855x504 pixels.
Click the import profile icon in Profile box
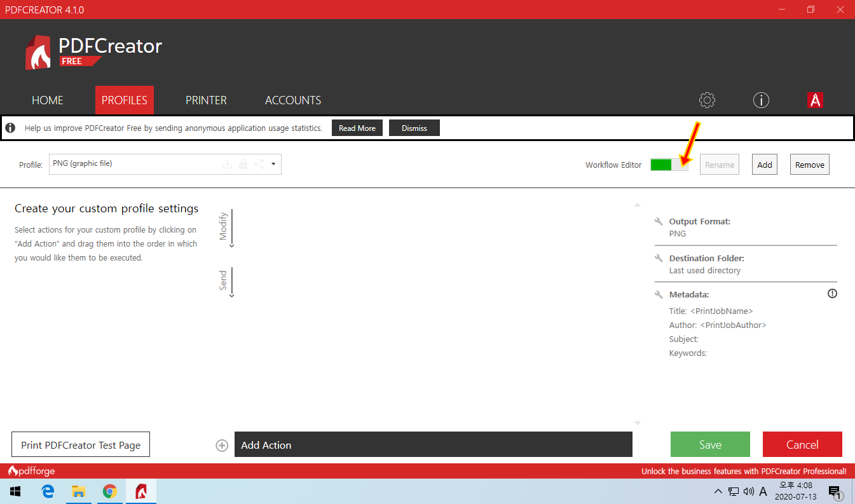pos(227,164)
